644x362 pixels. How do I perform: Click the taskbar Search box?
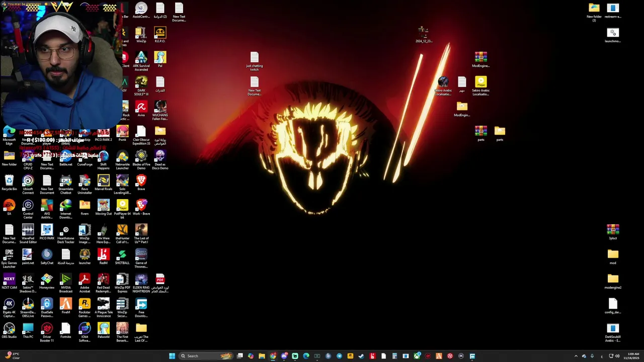[206, 356]
